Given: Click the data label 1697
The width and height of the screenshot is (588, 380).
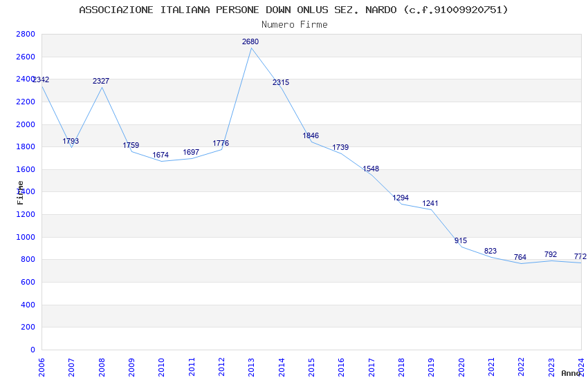Looking at the screenshot, I should coord(191,152).
